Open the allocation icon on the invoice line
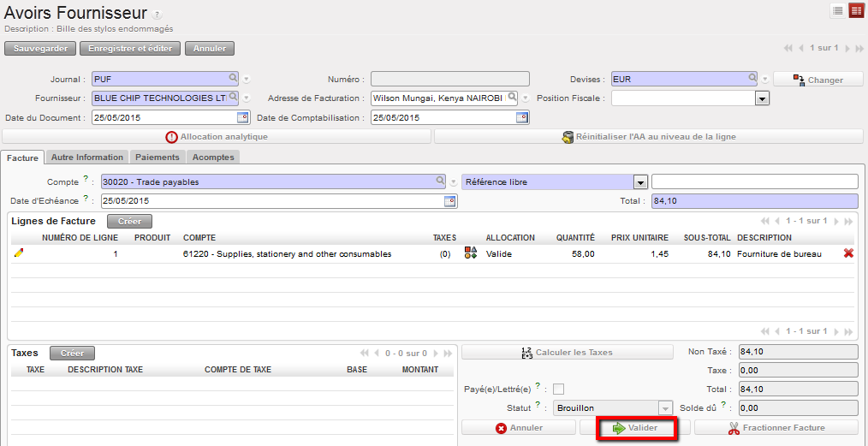This screenshot has width=868, height=446. pos(470,253)
